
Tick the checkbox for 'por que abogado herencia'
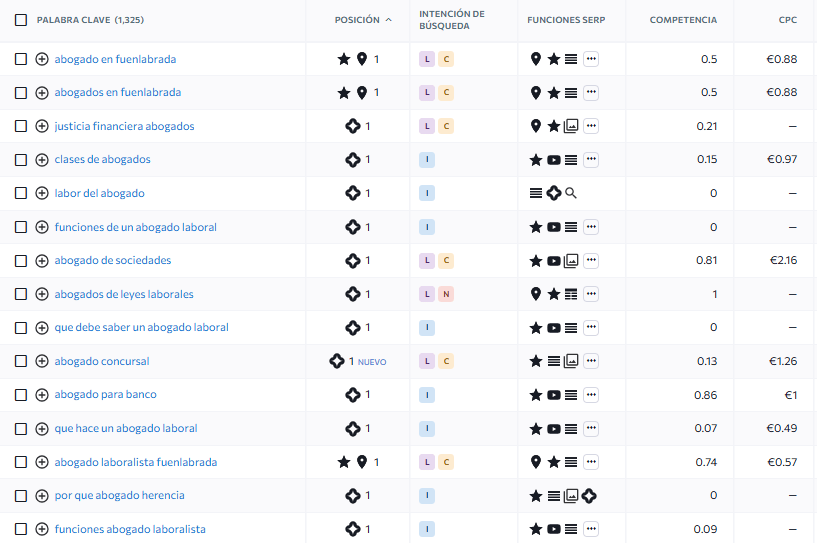click(x=21, y=496)
